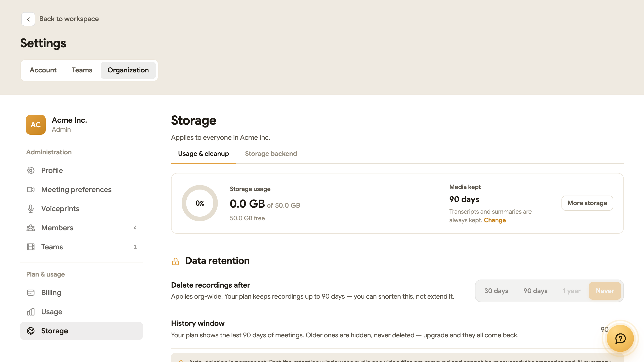
Task: Select Never delete recordings option
Action: click(605, 291)
